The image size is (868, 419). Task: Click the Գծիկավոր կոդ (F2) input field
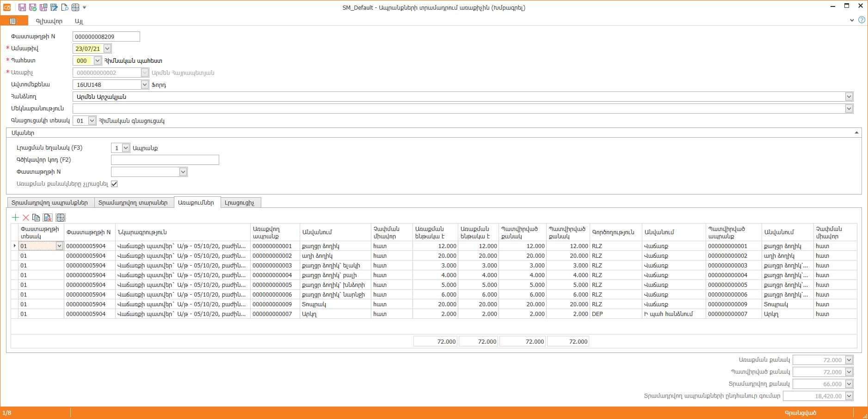point(165,160)
